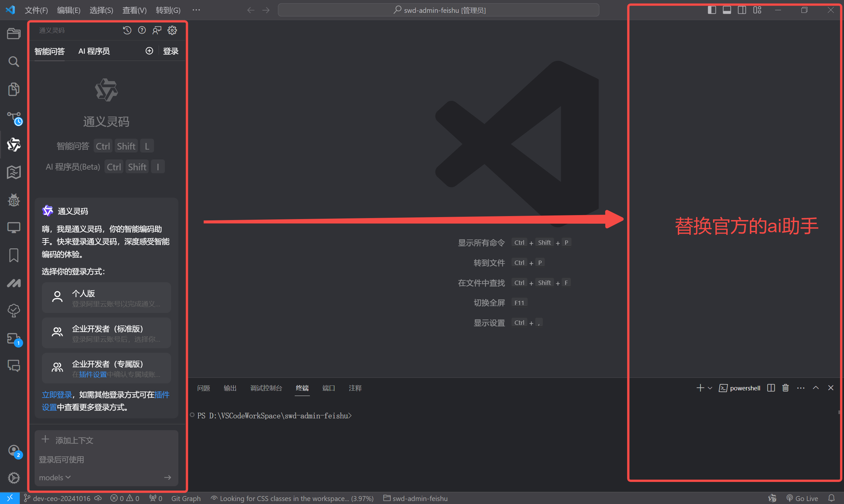Open the Run and Debug bug icon

(14, 200)
